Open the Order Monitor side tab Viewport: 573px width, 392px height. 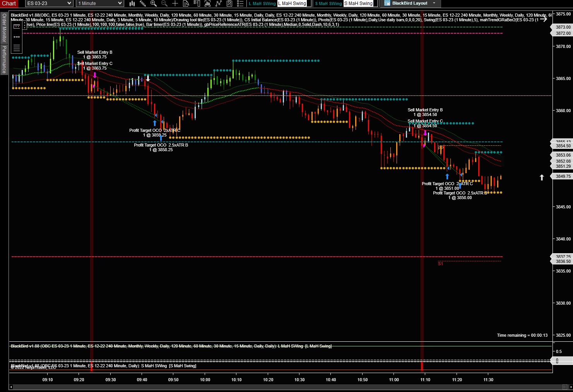4,28
